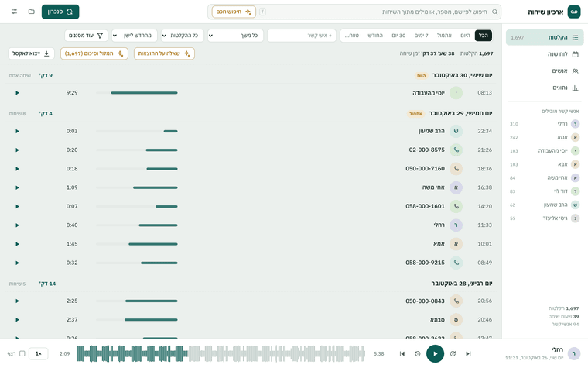Select אמא in top contacts sidebar
This screenshot has width=588, height=368.
[545, 137]
